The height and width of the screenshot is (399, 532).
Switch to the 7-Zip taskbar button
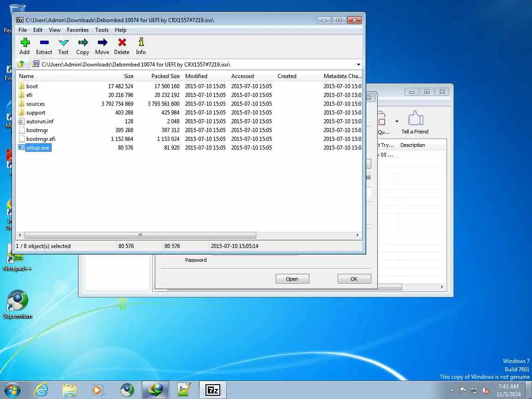point(213,390)
